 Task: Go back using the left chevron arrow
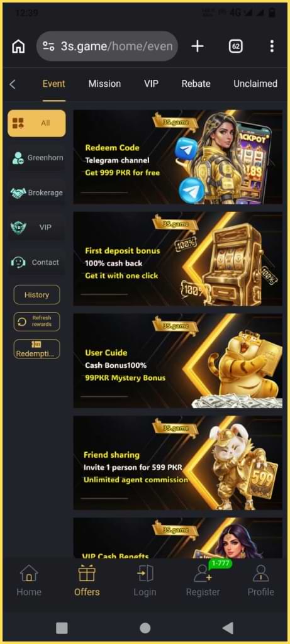[13, 84]
